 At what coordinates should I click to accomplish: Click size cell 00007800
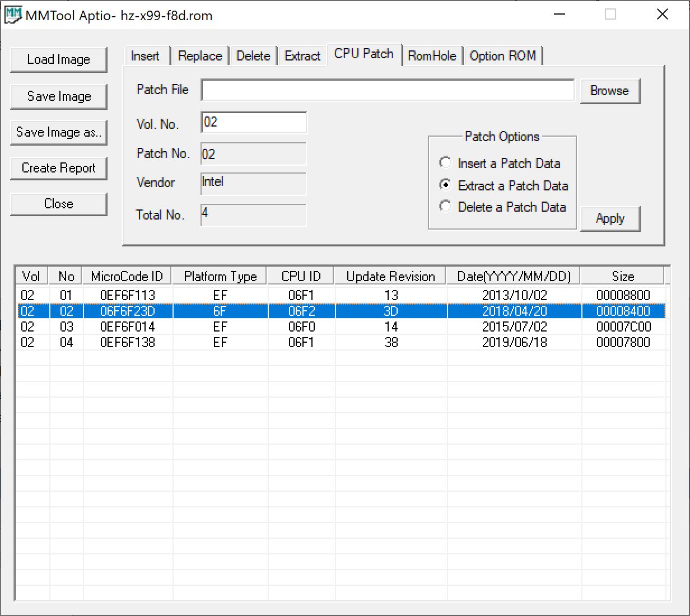(x=623, y=342)
